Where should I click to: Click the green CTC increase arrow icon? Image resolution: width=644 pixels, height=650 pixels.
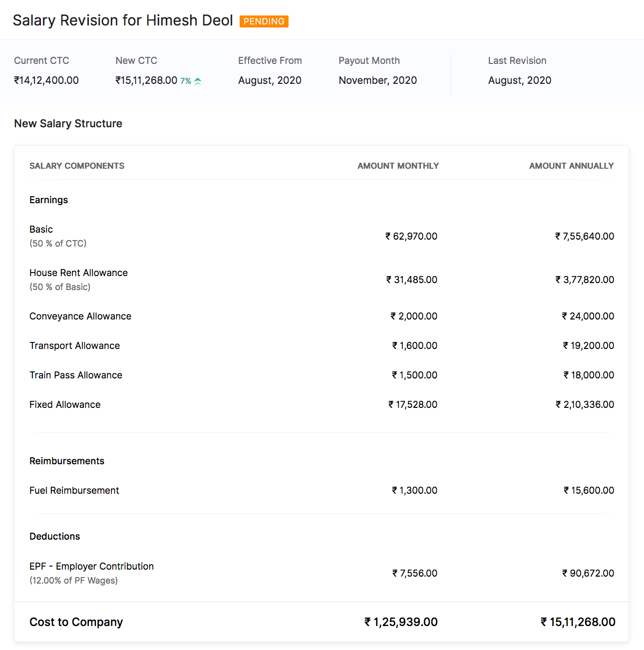click(x=198, y=81)
